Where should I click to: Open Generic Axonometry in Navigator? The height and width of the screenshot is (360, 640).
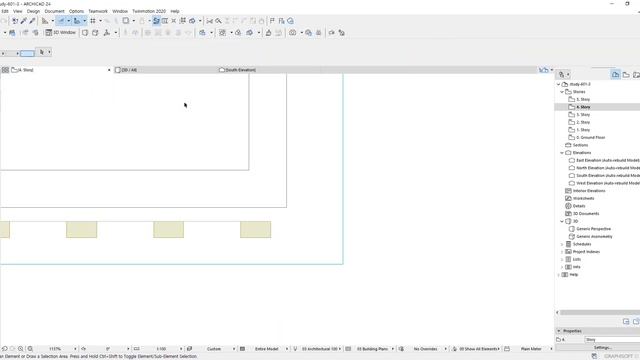pyautogui.click(x=594, y=236)
